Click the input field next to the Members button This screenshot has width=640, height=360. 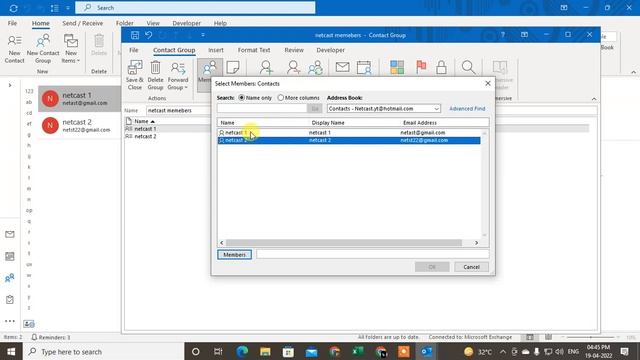pos(372,255)
